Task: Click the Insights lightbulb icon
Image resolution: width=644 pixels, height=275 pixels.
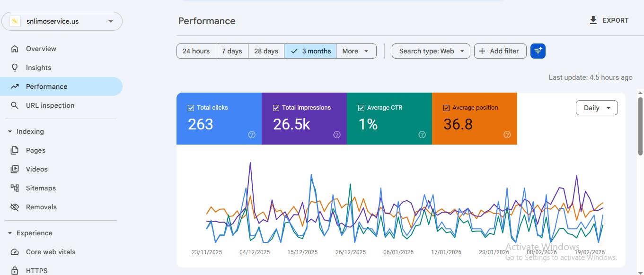Action: click(15, 68)
